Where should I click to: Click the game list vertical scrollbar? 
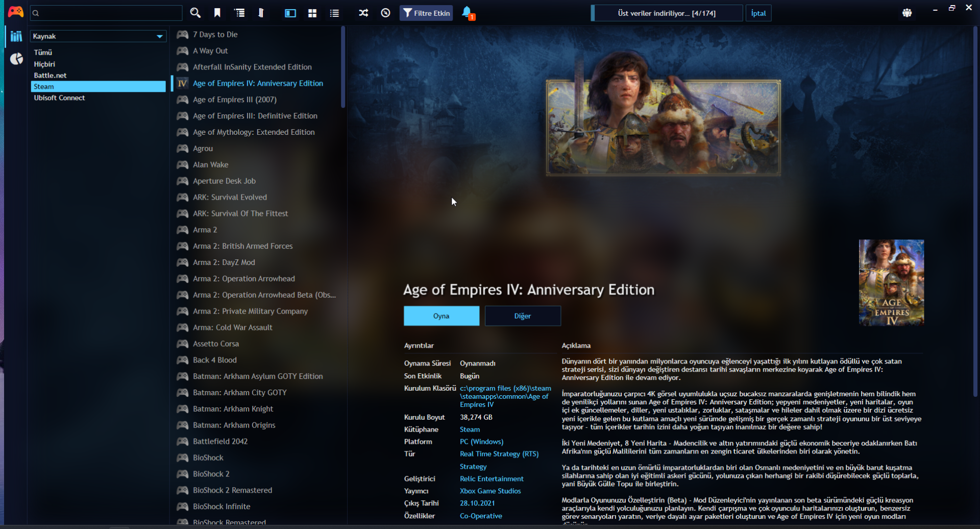(x=343, y=67)
